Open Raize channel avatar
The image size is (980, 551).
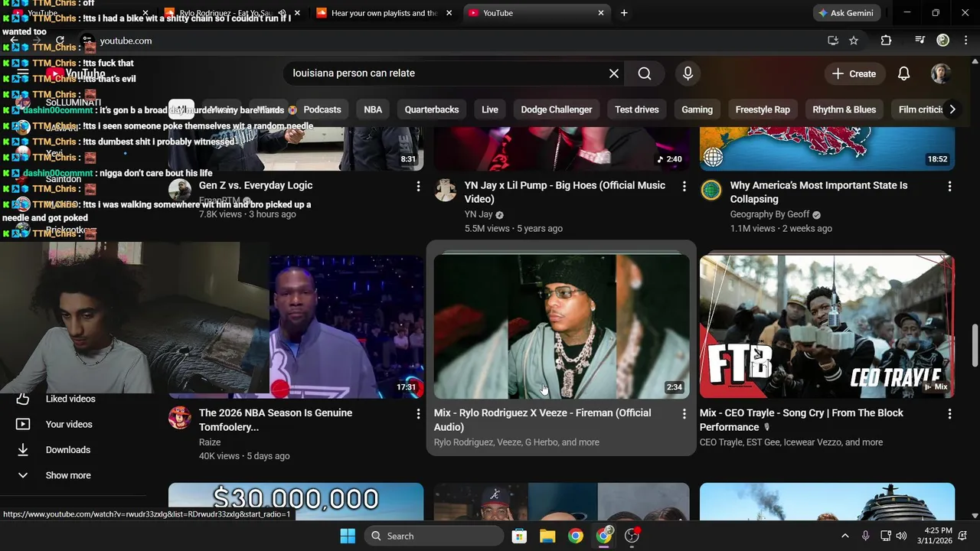point(180,417)
